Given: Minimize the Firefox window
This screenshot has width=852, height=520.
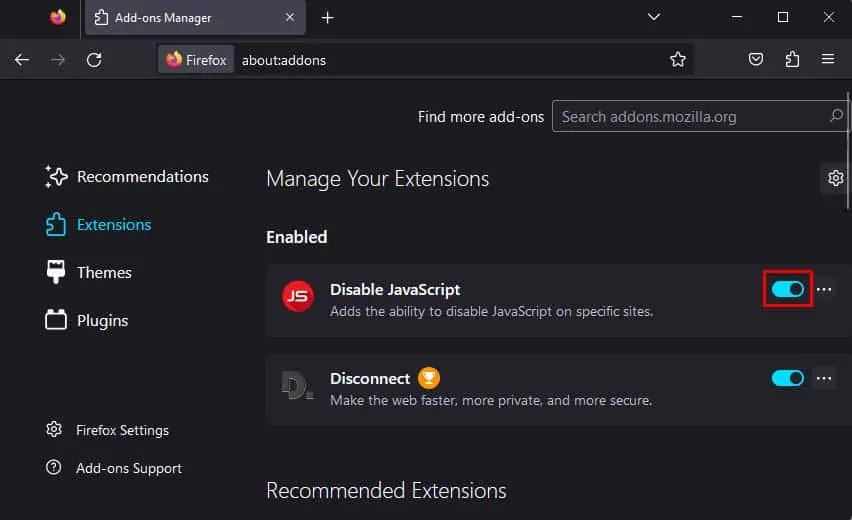Looking at the screenshot, I should pos(737,17).
